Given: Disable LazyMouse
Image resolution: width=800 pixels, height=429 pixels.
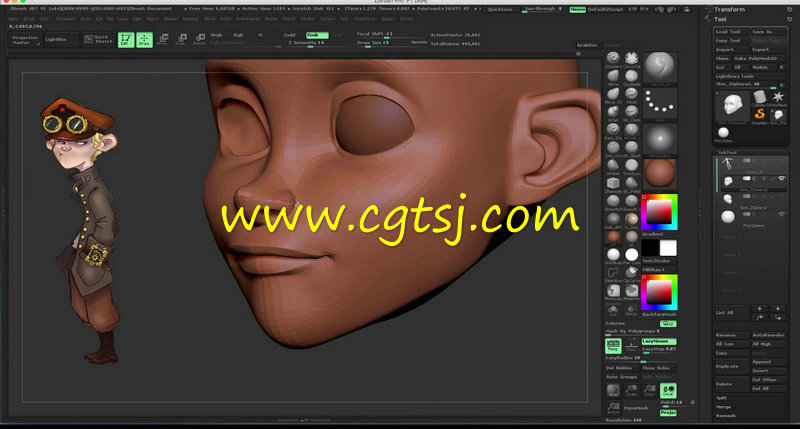Looking at the screenshot, I should click(x=659, y=341).
